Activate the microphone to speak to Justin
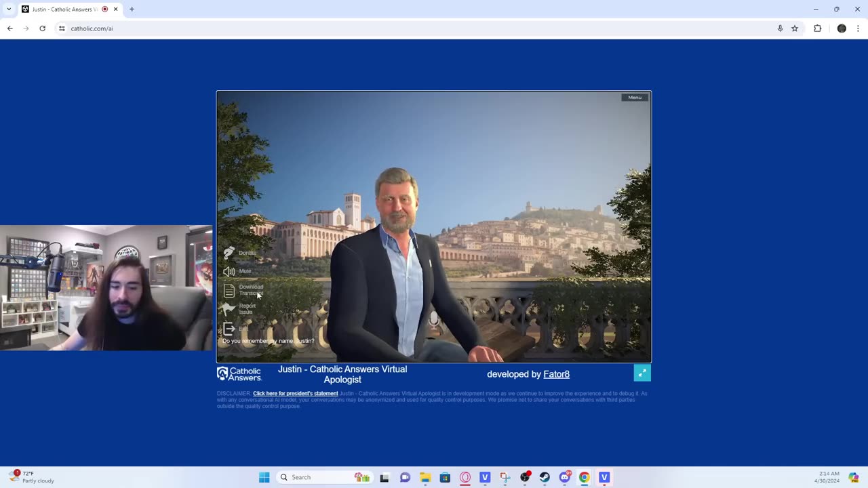 434,321
